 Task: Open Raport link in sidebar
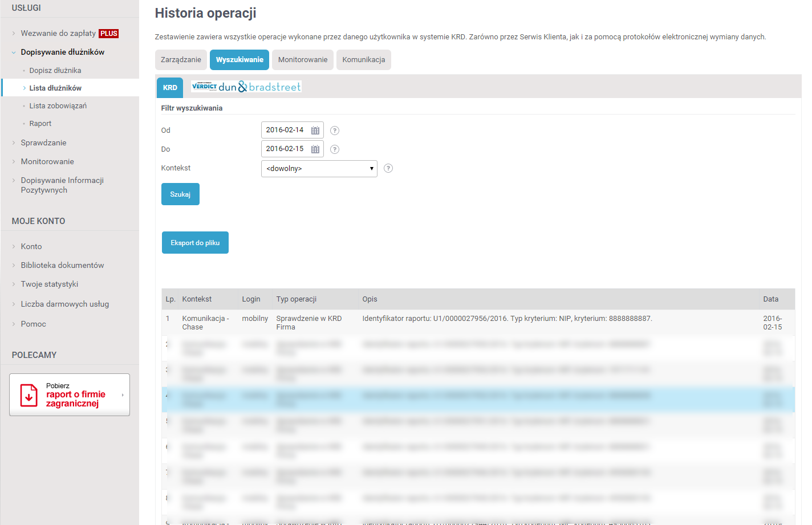click(40, 124)
